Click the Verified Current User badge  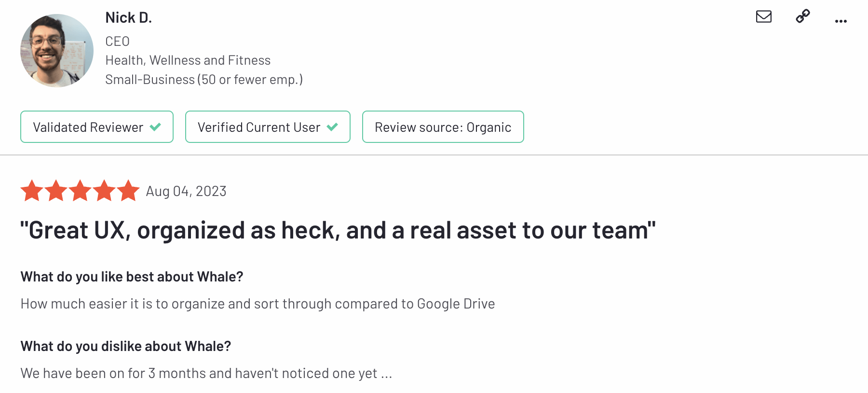coord(268,127)
